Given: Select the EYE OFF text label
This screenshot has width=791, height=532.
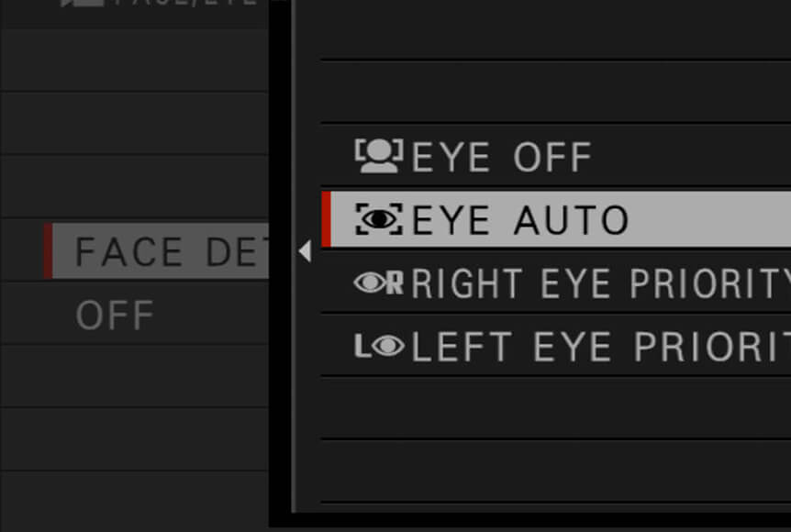Looking at the screenshot, I should (x=501, y=157).
